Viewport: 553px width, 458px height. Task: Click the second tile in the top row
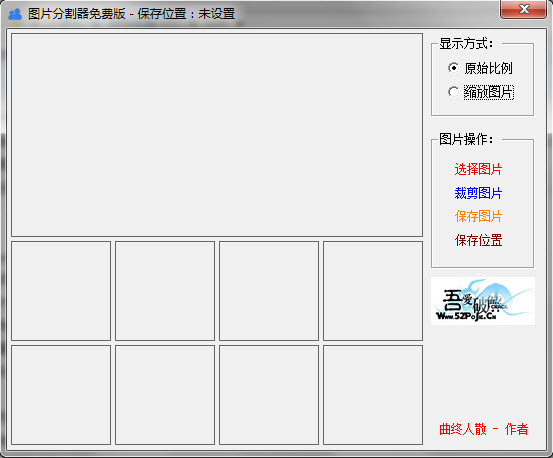point(165,291)
